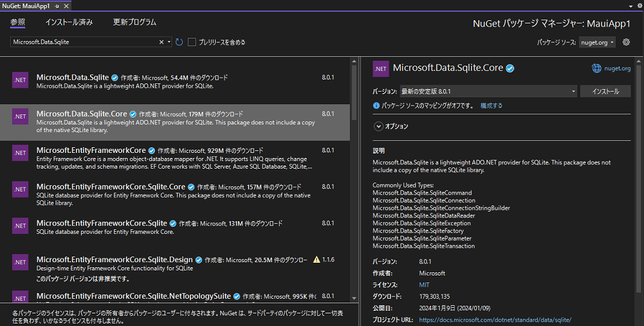Open the search history dropdown arrow

tap(169, 42)
